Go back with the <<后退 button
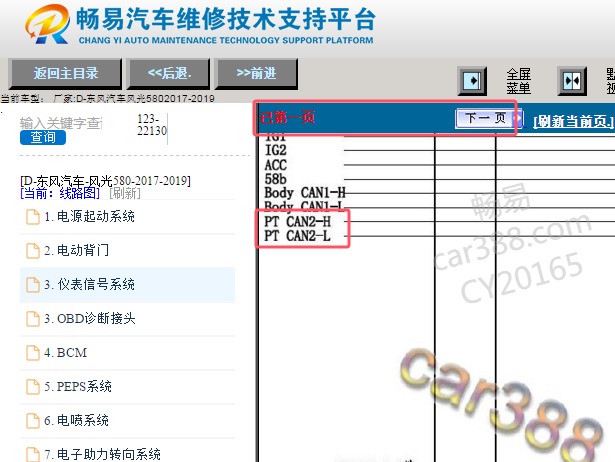This screenshot has width=615, height=462. pos(169,73)
